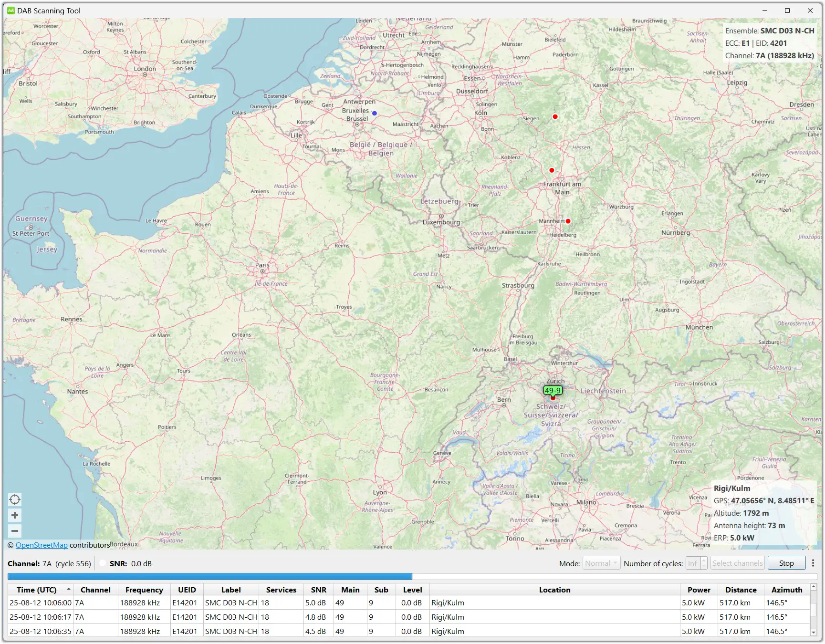
Task: Minimize the DAB Scanning Tool window
Action: tap(765, 10)
